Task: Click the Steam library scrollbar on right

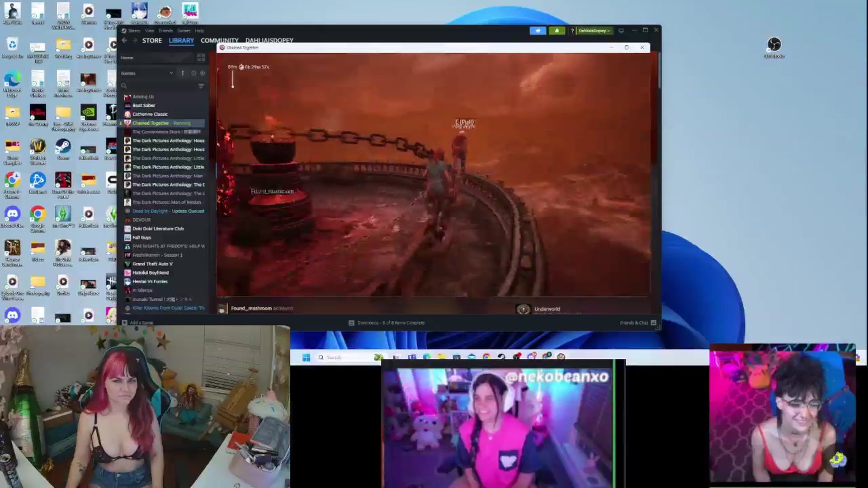Action: click(660, 70)
